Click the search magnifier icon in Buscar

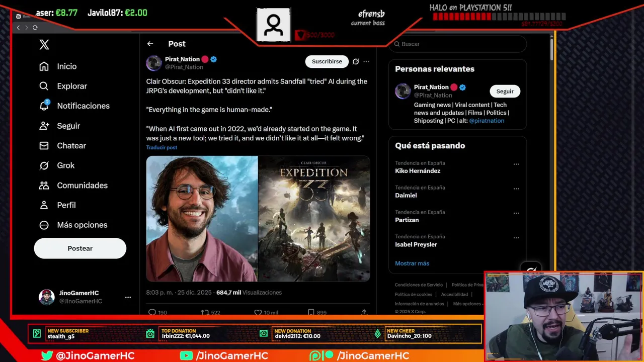[x=397, y=44]
